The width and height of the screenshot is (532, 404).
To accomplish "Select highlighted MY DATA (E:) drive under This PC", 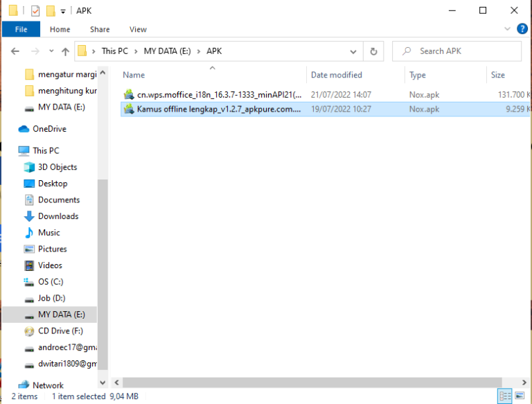I will coord(50,315).
